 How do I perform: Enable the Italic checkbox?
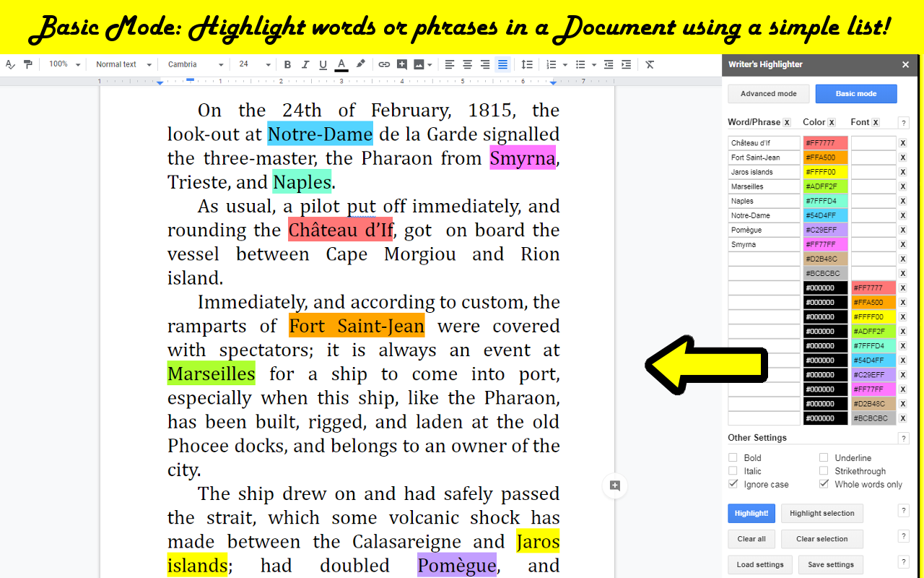pos(733,470)
